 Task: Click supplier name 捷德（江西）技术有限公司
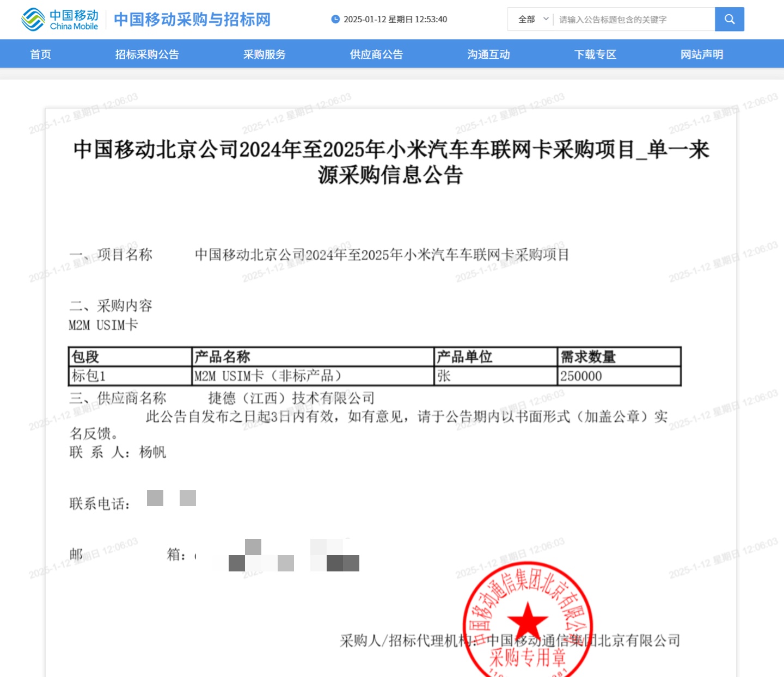[x=291, y=398]
